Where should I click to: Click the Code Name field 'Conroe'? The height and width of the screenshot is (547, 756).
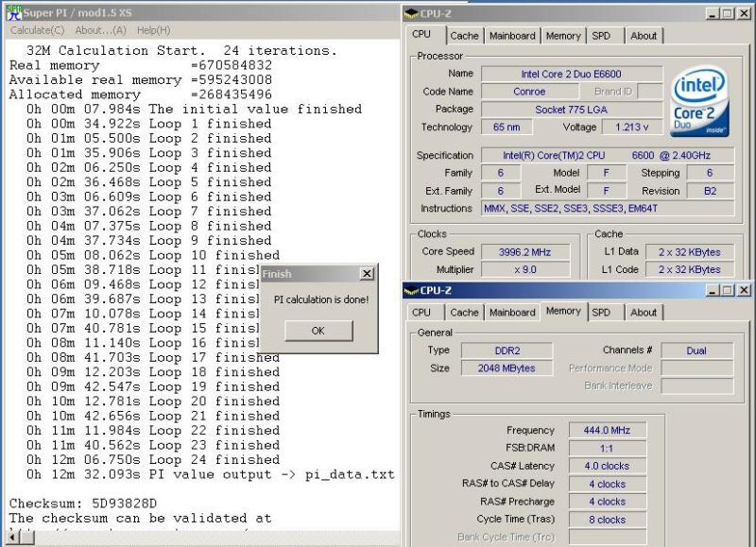(x=529, y=92)
